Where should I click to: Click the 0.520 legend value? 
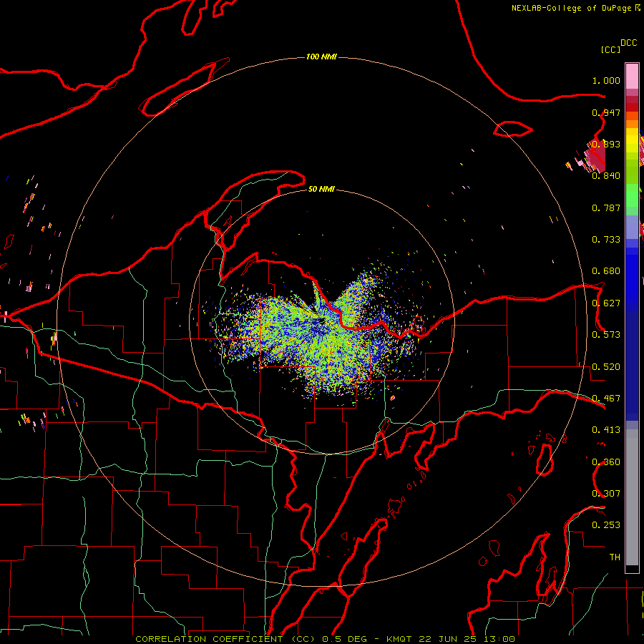[x=606, y=367]
